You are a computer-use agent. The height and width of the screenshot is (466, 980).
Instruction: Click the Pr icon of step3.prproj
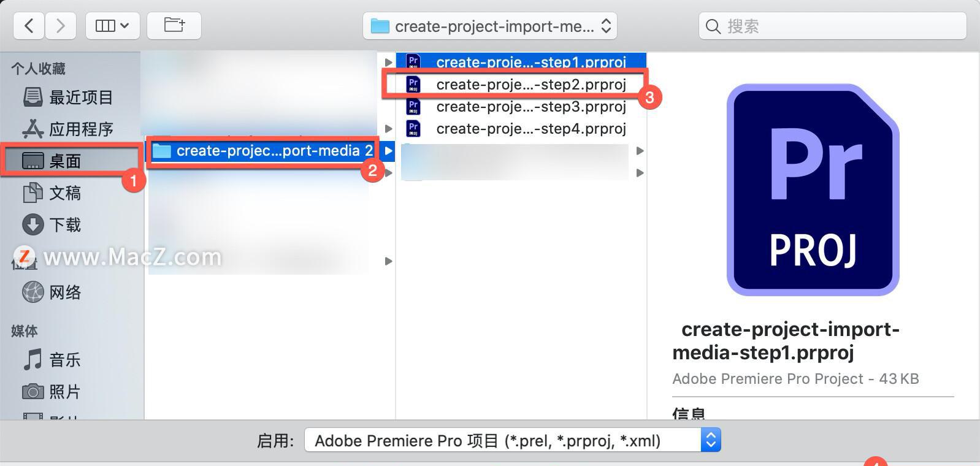pyautogui.click(x=413, y=107)
